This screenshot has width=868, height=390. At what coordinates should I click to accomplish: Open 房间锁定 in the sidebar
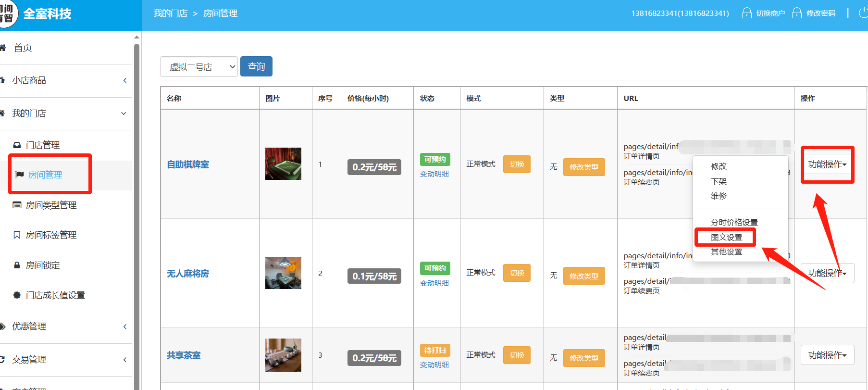pyautogui.click(x=43, y=265)
